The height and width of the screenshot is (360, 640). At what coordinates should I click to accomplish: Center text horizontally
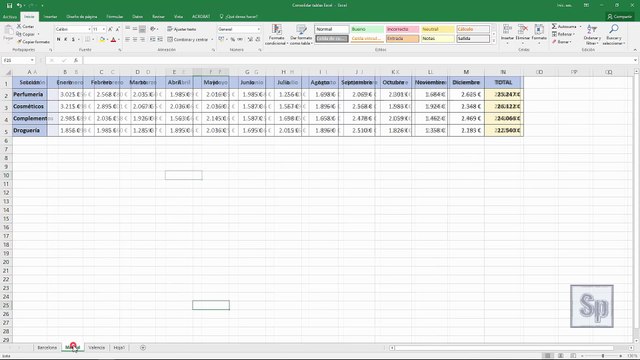(x=135, y=40)
